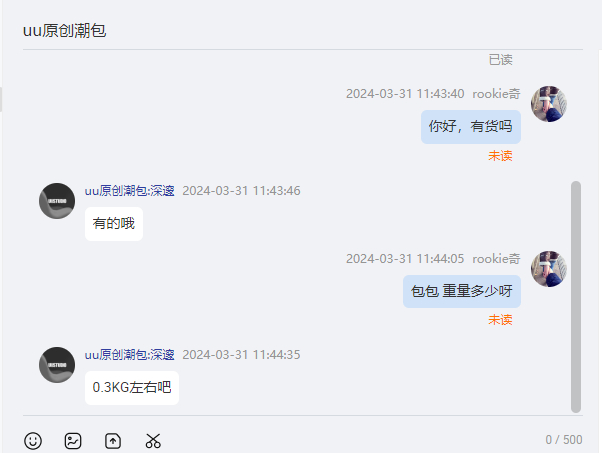Click the send image icon
The image size is (602, 453).
[73, 441]
